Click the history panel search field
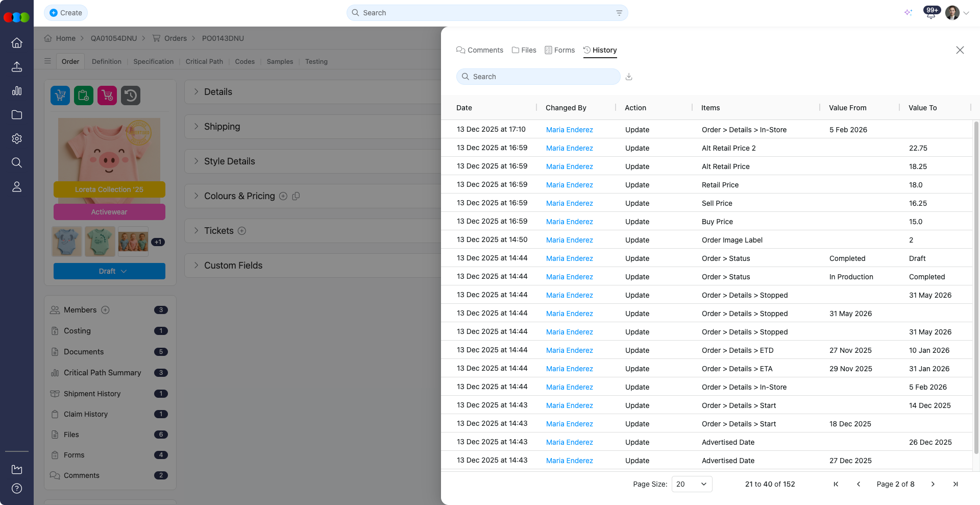980x505 pixels. coord(538,77)
